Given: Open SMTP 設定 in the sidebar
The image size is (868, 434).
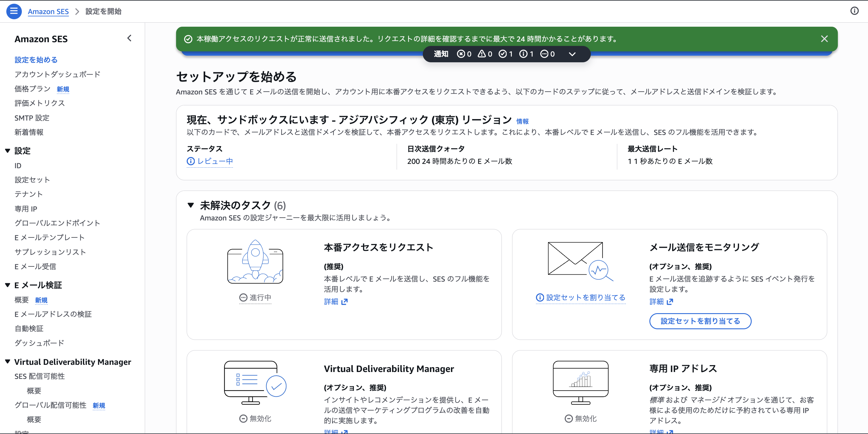Looking at the screenshot, I should click(x=32, y=118).
